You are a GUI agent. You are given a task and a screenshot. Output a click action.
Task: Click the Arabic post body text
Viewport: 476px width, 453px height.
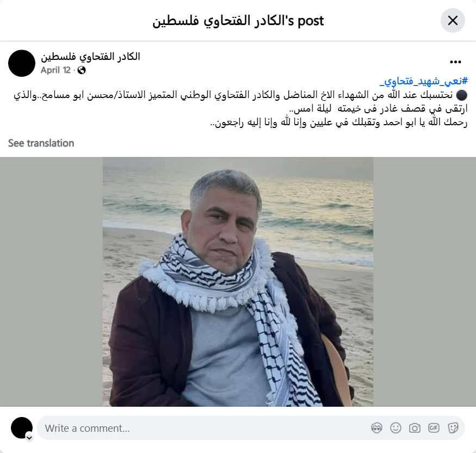point(240,108)
